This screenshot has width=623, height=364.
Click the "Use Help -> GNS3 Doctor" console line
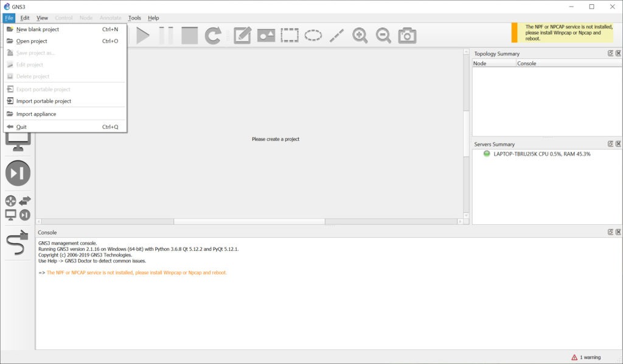[92, 261]
